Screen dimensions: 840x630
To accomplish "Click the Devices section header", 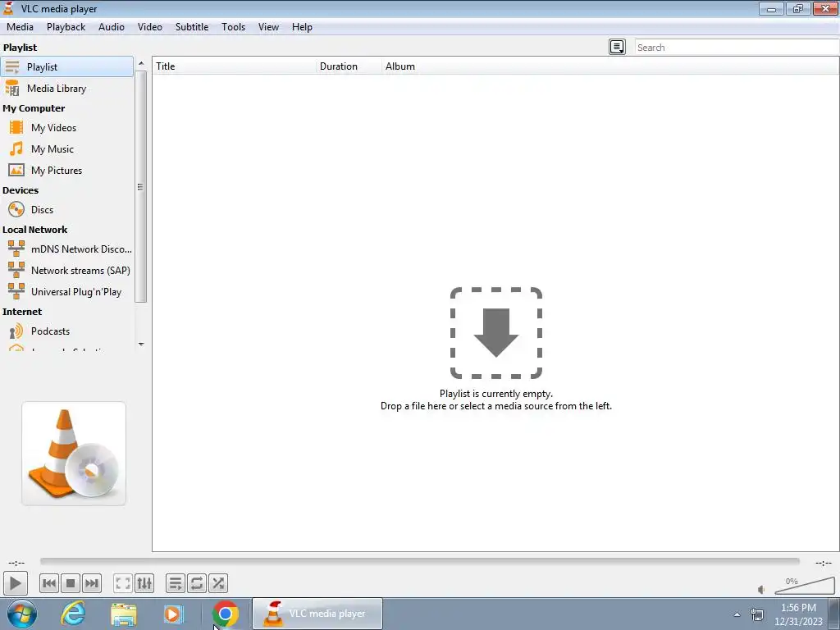I will tap(21, 190).
